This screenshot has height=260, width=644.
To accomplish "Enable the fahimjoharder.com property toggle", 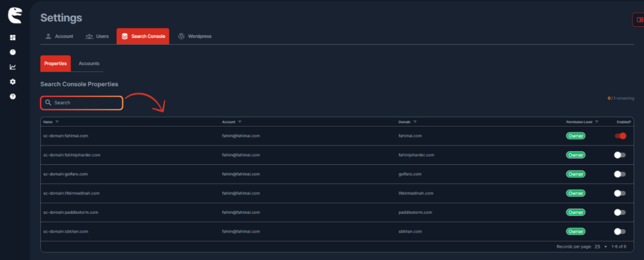I will click(620, 155).
